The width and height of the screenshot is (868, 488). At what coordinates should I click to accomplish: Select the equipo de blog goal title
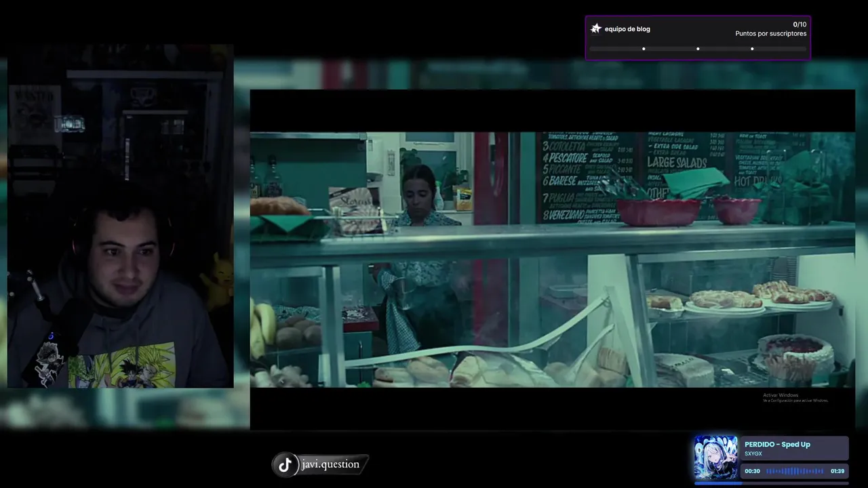click(x=627, y=29)
